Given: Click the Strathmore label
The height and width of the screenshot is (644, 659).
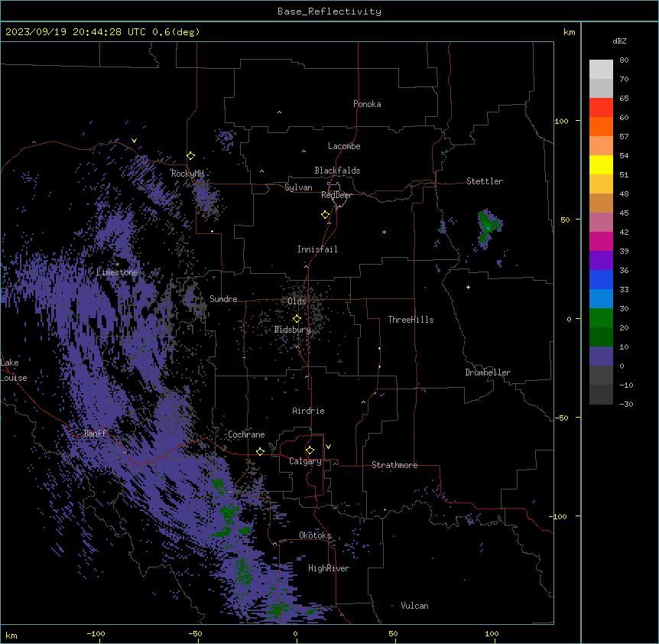Looking at the screenshot, I should 394,465.
